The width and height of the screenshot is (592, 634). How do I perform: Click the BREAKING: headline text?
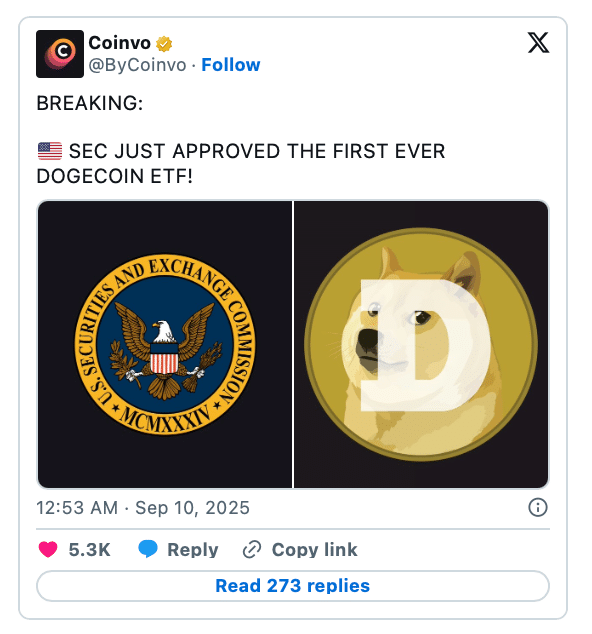pyautogui.click(x=90, y=103)
